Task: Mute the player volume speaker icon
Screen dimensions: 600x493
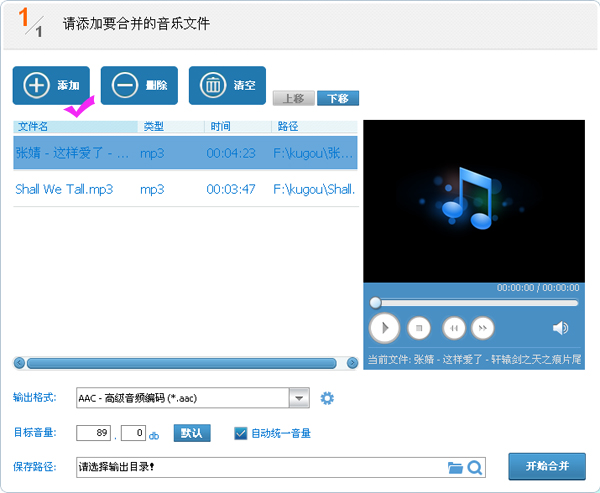Action: (560, 328)
